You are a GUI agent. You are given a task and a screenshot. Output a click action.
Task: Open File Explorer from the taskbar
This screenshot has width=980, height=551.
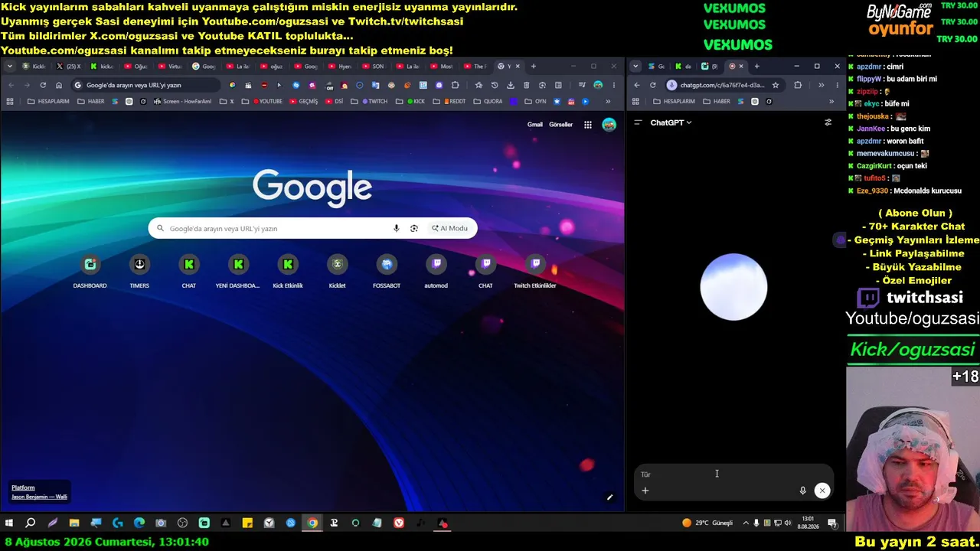click(74, 523)
